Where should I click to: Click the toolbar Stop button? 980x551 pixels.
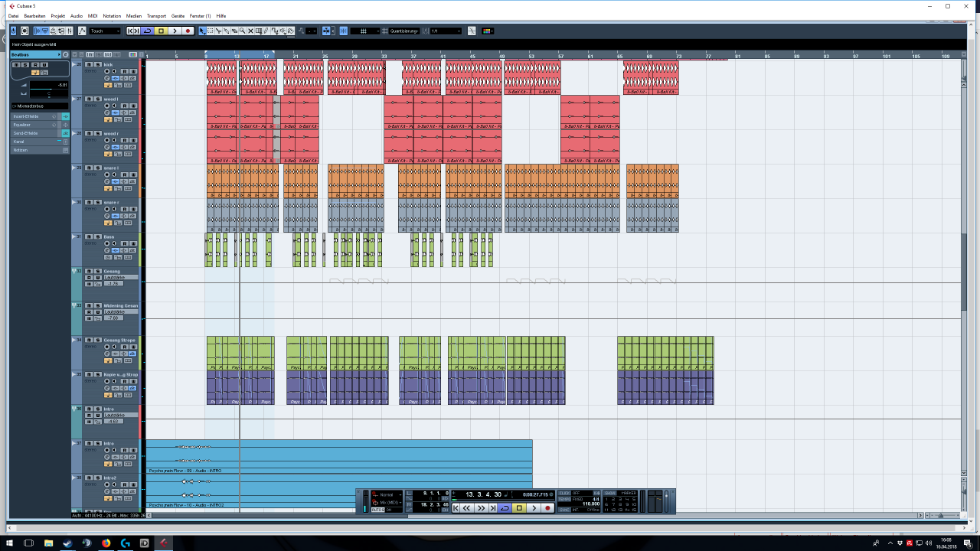point(161,31)
